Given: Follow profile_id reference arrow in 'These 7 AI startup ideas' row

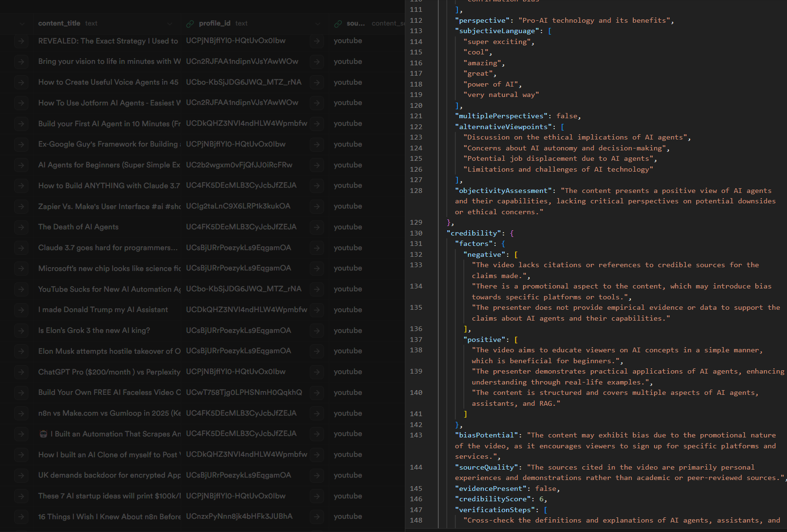Looking at the screenshot, I should [x=316, y=496].
